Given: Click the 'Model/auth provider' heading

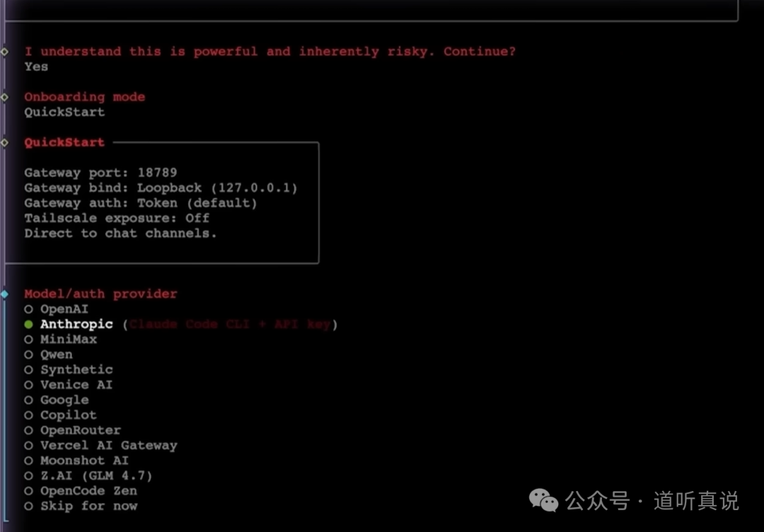Looking at the screenshot, I should point(101,294).
